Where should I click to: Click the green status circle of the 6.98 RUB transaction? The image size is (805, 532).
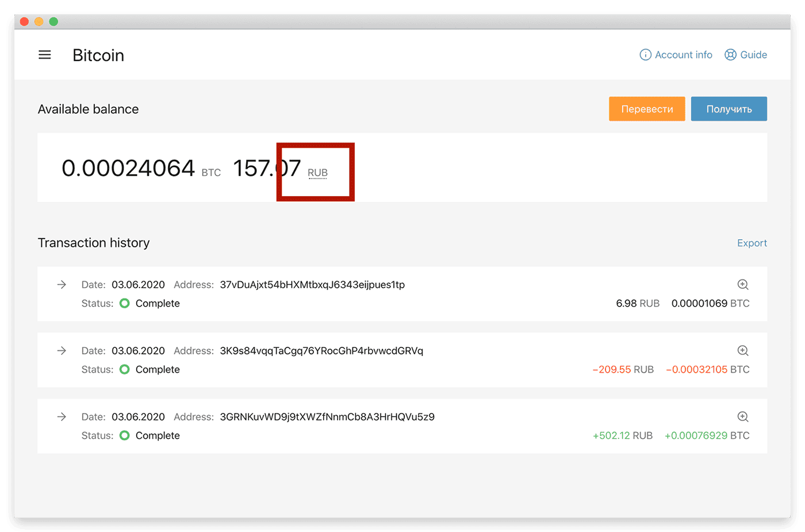click(124, 303)
